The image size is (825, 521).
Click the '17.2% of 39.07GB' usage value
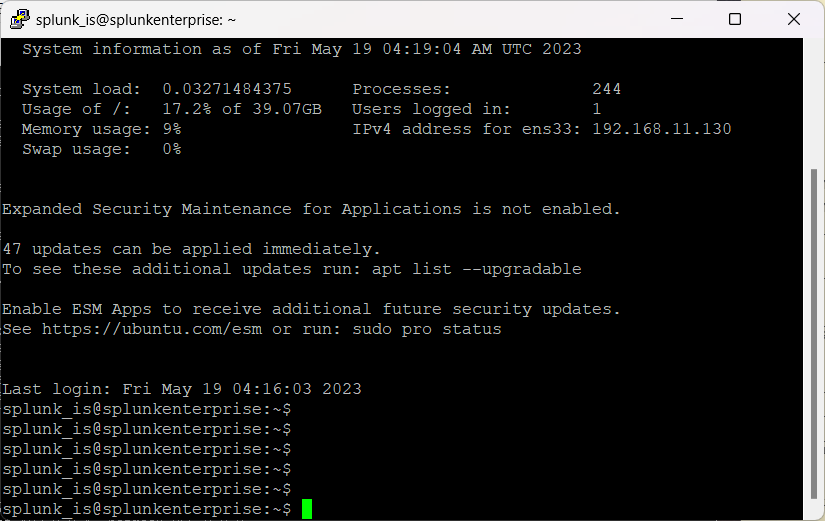242,109
